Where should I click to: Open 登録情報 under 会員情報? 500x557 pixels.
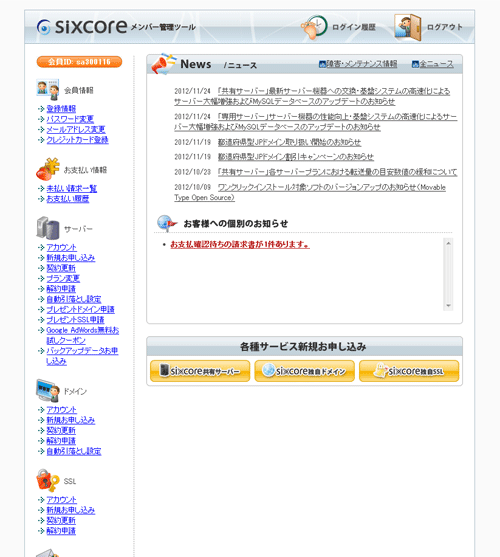coord(61,109)
